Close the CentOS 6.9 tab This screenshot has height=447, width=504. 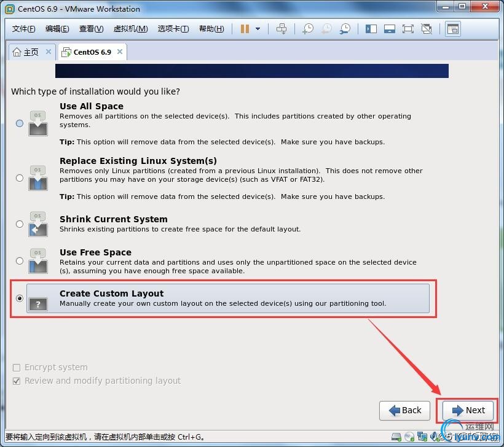tap(120, 52)
